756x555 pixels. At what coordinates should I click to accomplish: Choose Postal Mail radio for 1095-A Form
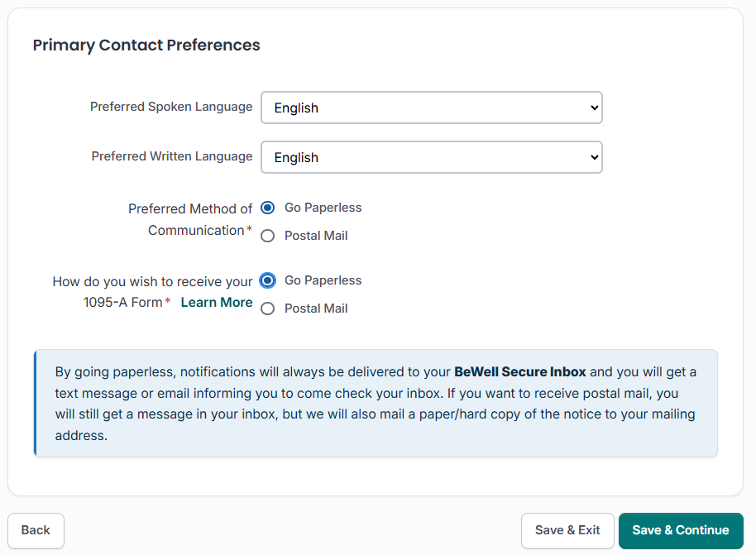point(267,309)
